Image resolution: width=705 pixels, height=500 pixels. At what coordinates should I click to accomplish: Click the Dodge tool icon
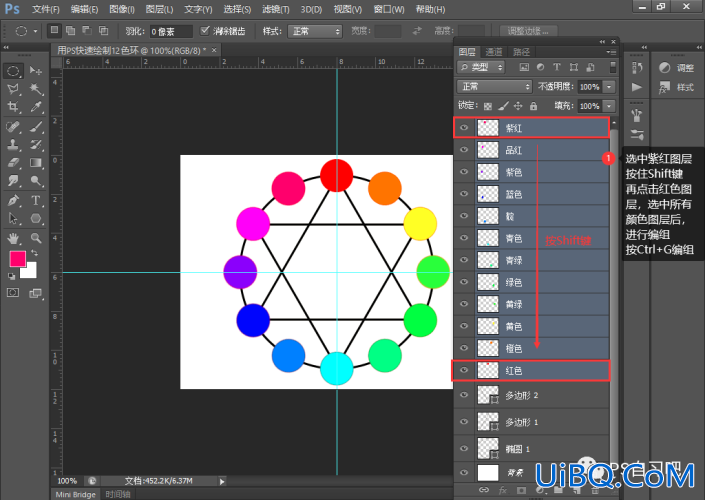[36, 181]
